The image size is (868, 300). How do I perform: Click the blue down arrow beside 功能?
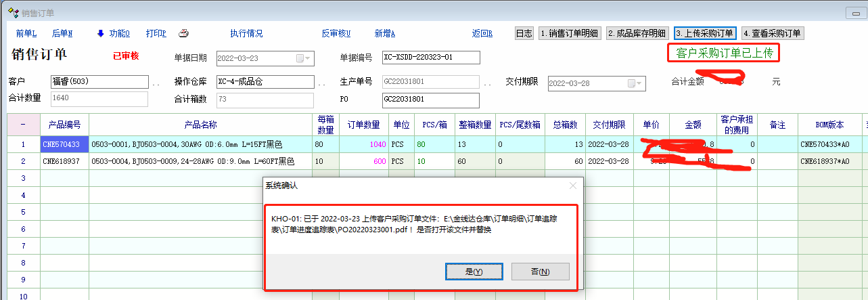(101, 33)
